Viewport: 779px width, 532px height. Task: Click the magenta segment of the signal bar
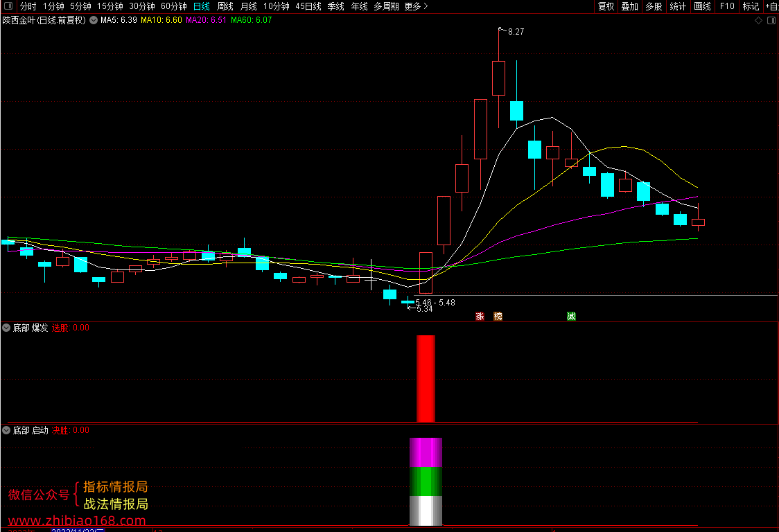point(426,452)
